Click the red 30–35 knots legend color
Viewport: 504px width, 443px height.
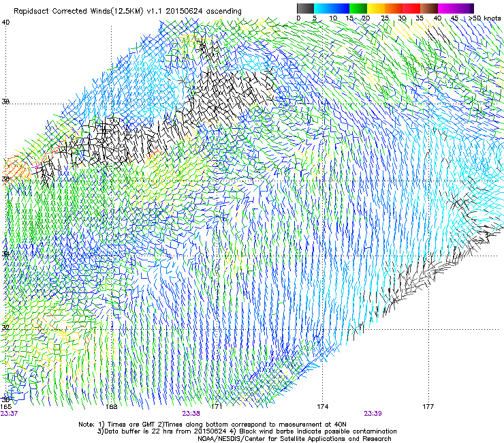click(411, 8)
